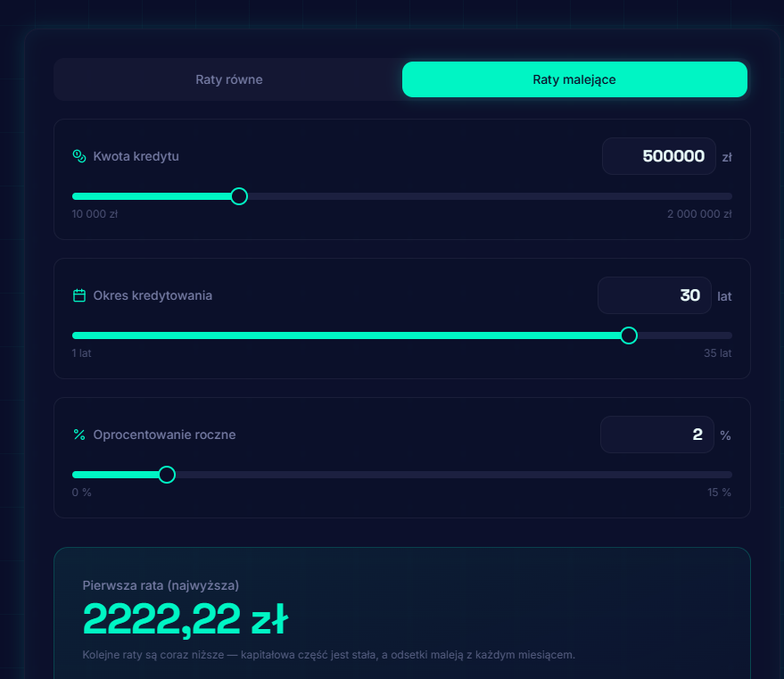Click the 10 000 zł minimum label
784x679 pixels.
click(95, 214)
